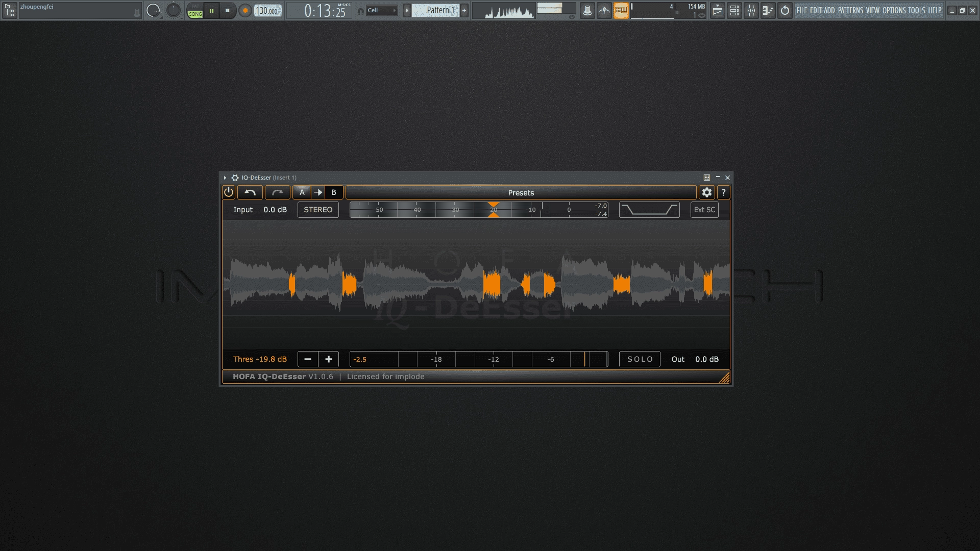Click the plugin resize corner handle
Screen dimensions: 980x551
tap(724, 378)
